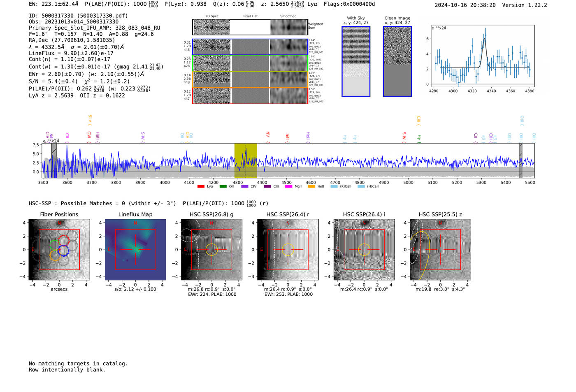576x392 pixels.
Task: Click the 'LineFlux = 9.90(±2.60)e-17' line
Action: tap(71, 53)
